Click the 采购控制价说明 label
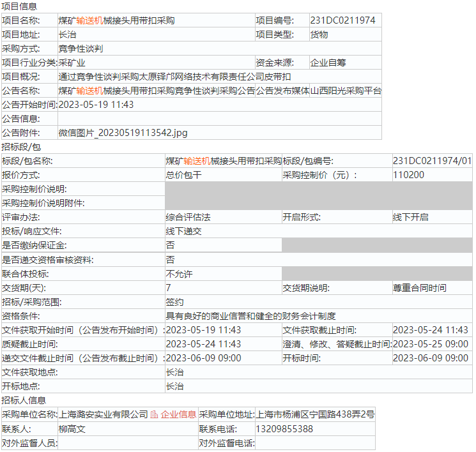Screen dimensions: 476x452 [35, 189]
